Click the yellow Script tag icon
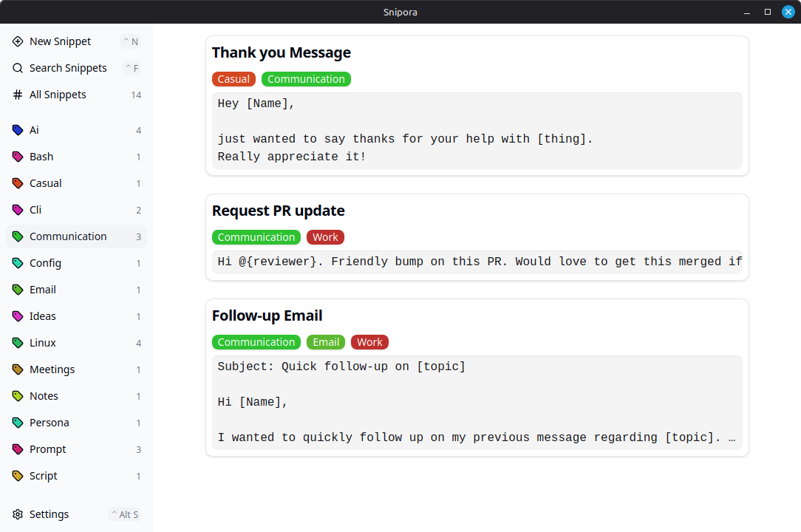 (18, 475)
